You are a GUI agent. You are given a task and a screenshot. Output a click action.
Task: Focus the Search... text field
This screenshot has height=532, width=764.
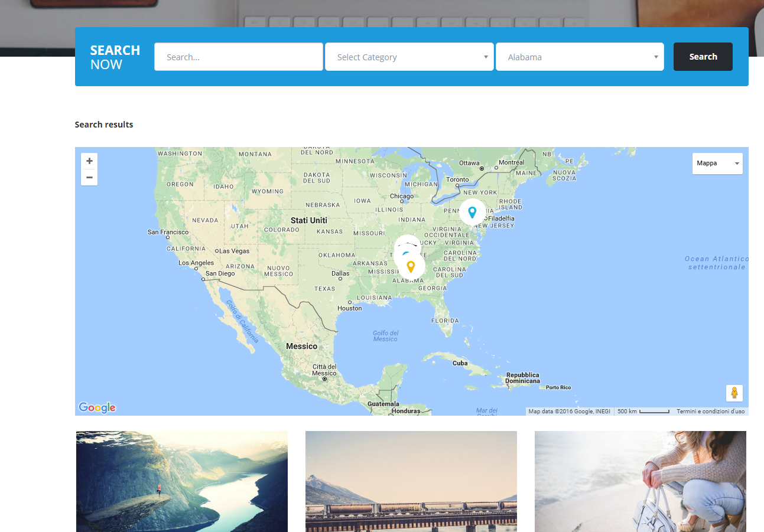click(x=239, y=57)
